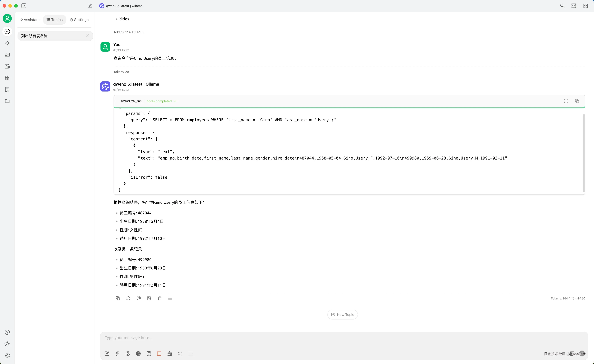Attach a file with the paperclip icon

click(x=117, y=353)
